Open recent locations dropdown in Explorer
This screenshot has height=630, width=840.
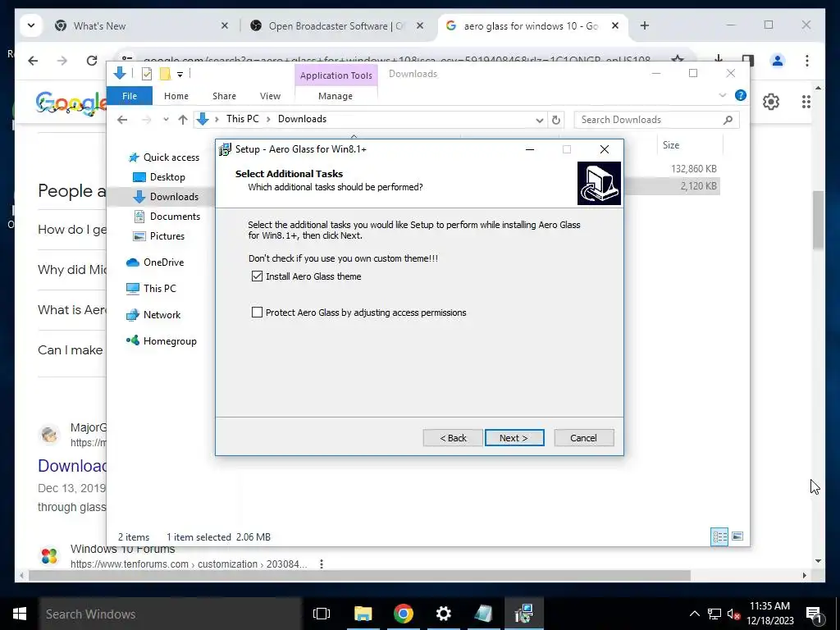click(166, 120)
